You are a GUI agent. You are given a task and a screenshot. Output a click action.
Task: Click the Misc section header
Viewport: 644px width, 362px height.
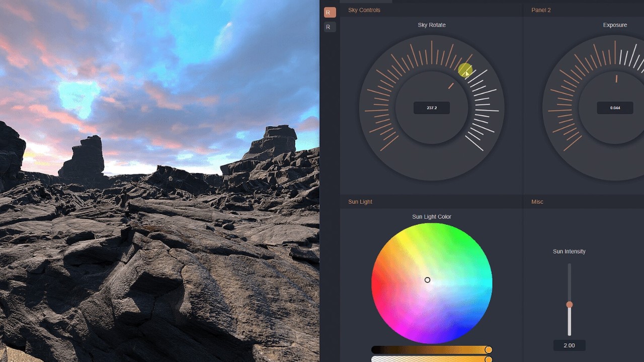(537, 202)
